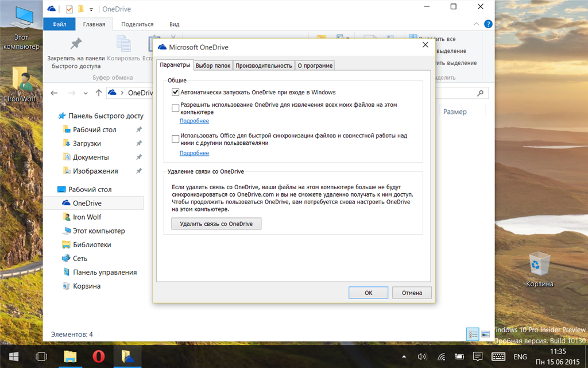Click Explorer back navigation arrow
The height and width of the screenshot is (368, 588).
pyautogui.click(x=54, y=93)
